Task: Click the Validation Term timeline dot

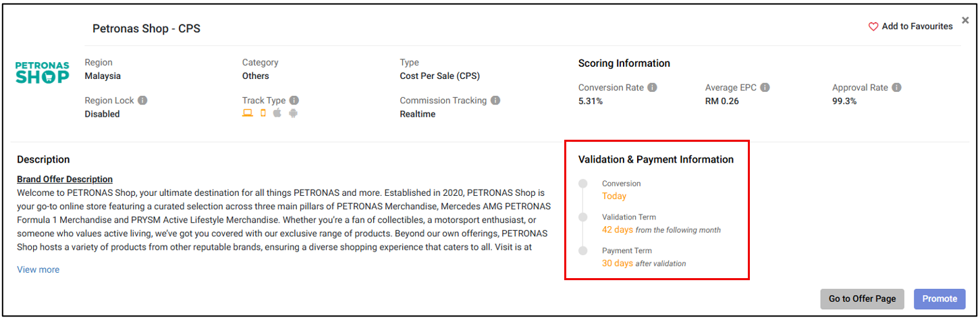Action: pos(583,217)
